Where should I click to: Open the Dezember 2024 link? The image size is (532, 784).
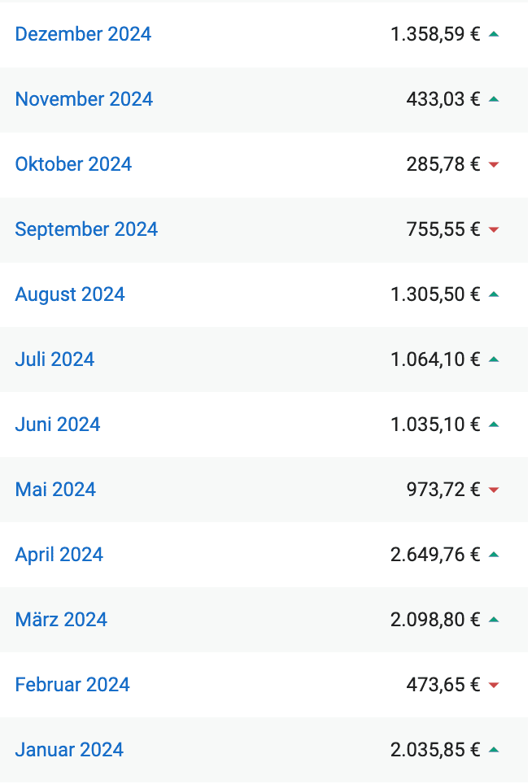(83, 34)
